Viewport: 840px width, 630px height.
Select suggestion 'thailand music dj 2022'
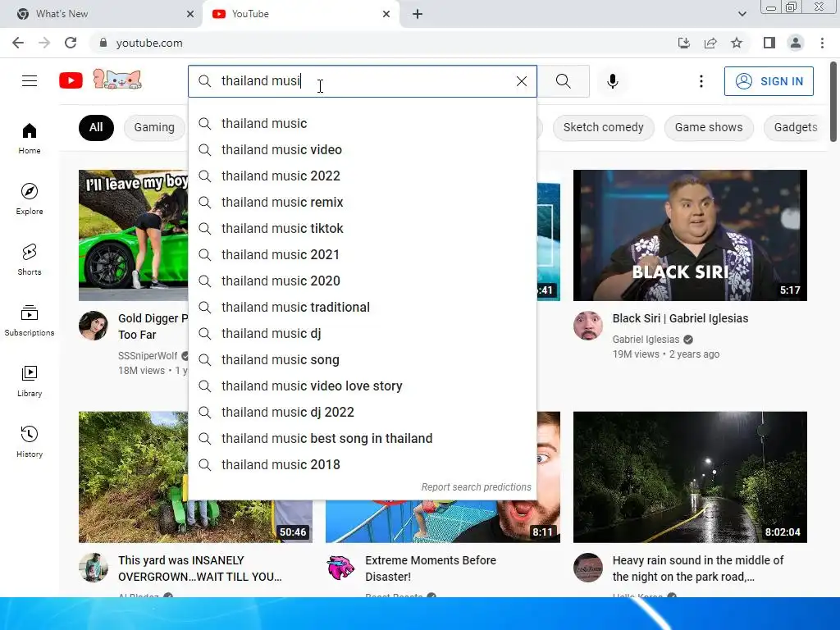(363, 412)
